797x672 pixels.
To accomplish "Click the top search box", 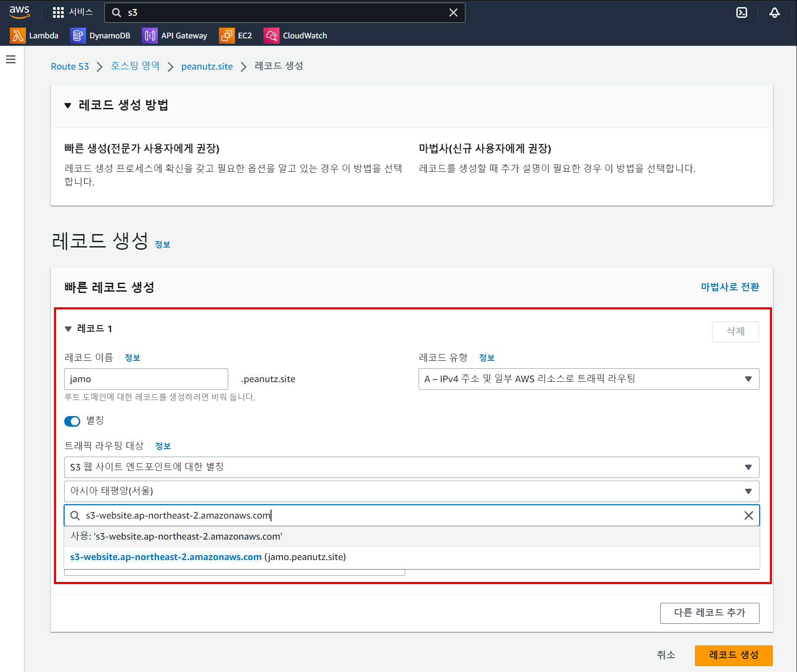I will [284, 12].
